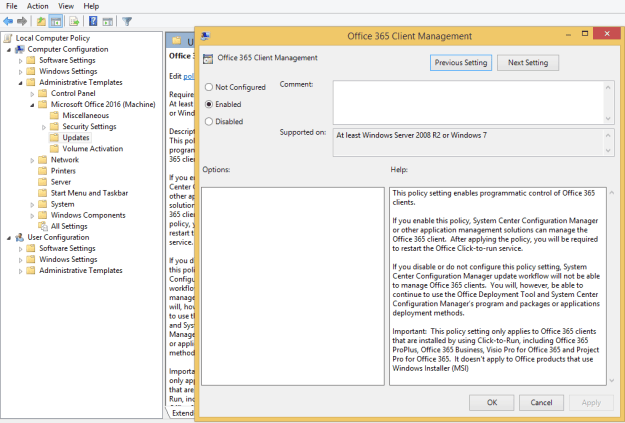Collapse the Computer Configuration node
This screenshot has height=423, width=625.
[9, 50]
